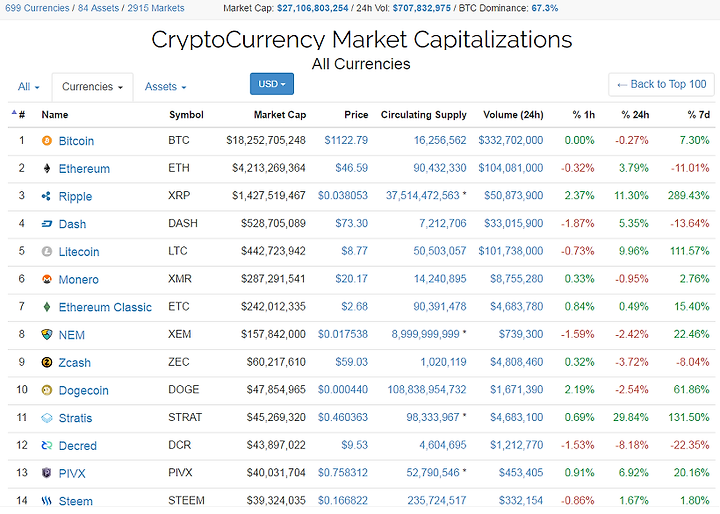Click total market cap $27,106,803,254
Screen dimensions: 720x514
[x=313, y=8]
